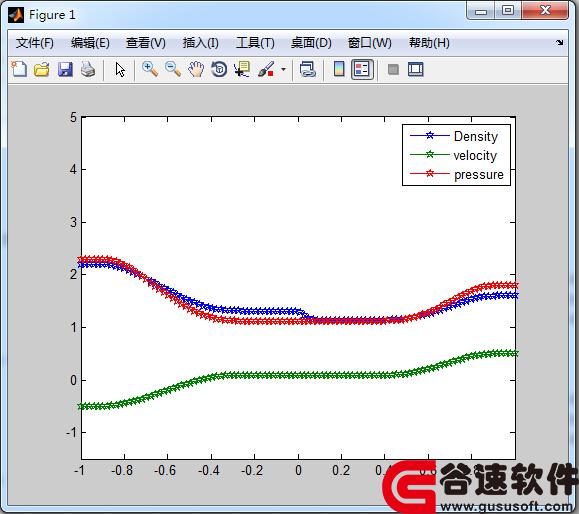
Task: Print the figure using printer icon
Action: 88,69
